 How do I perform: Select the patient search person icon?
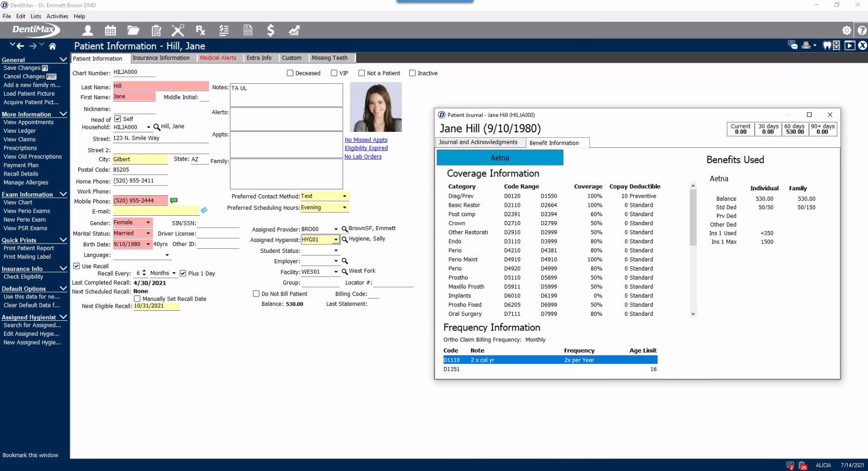pyautogui.click(x=88, y=30)
